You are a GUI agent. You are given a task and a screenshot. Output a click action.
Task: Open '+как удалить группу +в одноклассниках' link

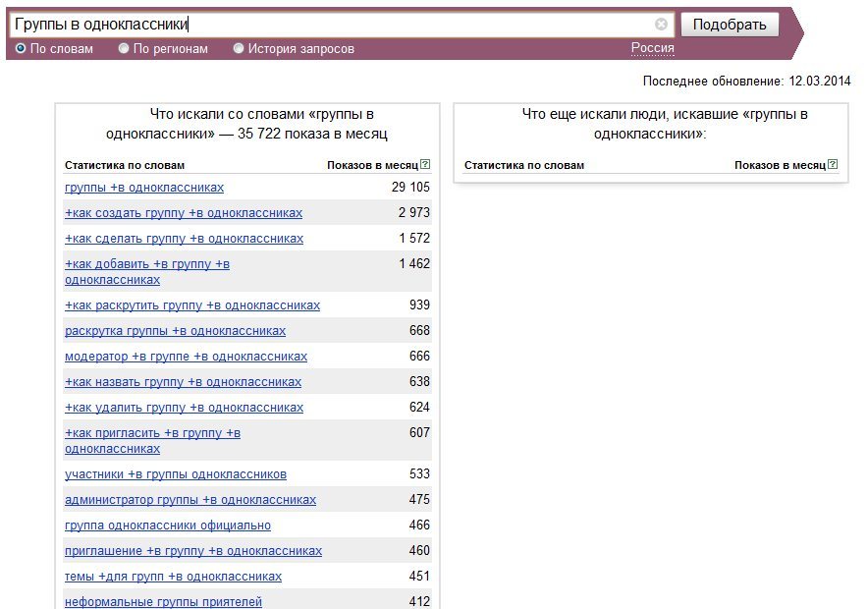pyautogui.click(x=185, y=407)
